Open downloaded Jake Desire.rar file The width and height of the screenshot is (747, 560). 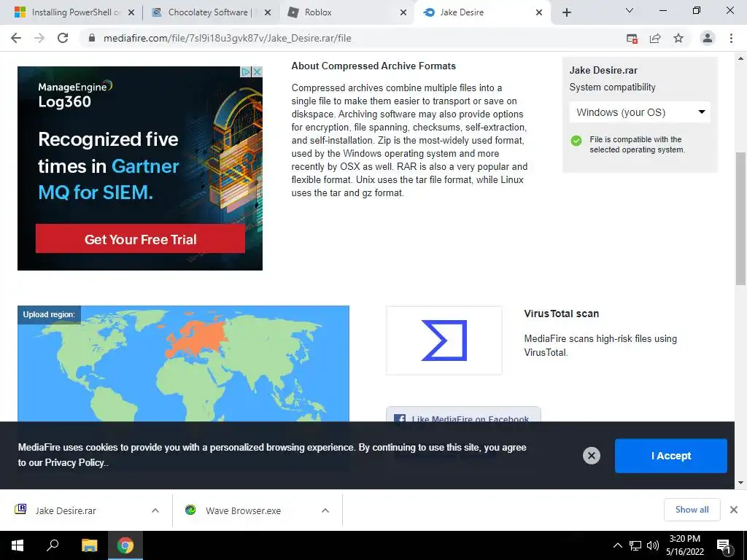click(66, 510)
